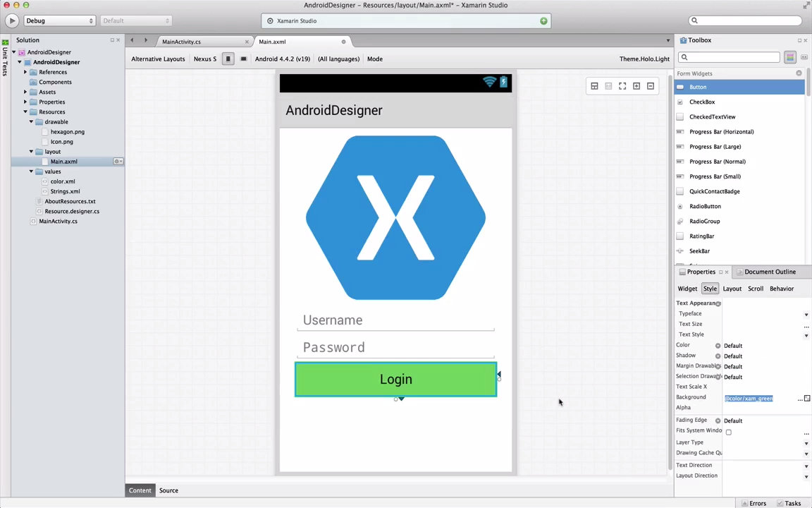Open Background ellipsis resource browser
The height and width of the screenshot is (508, 812).
800,399
